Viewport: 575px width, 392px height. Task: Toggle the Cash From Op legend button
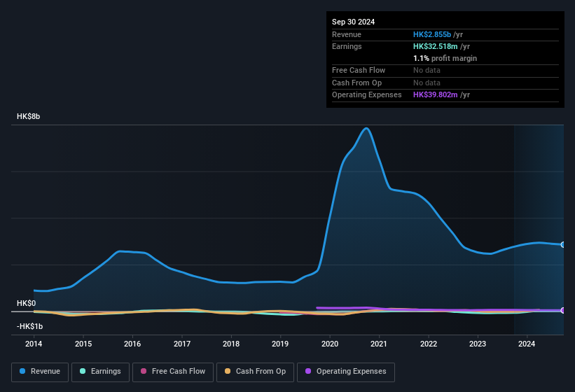click(255, 372)
